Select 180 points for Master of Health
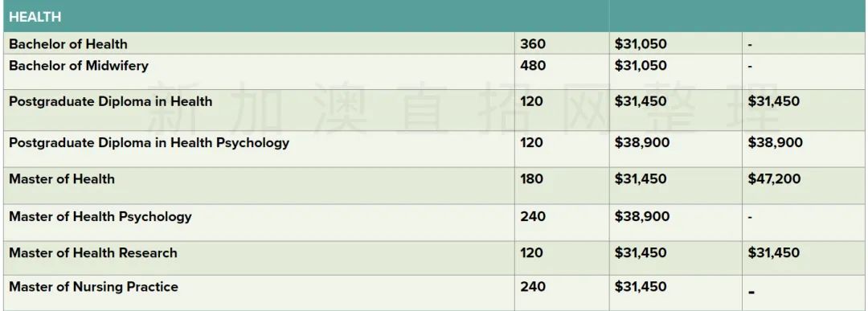Image resolution: width=868 pixels, height=311 pixels. [531, 179]
